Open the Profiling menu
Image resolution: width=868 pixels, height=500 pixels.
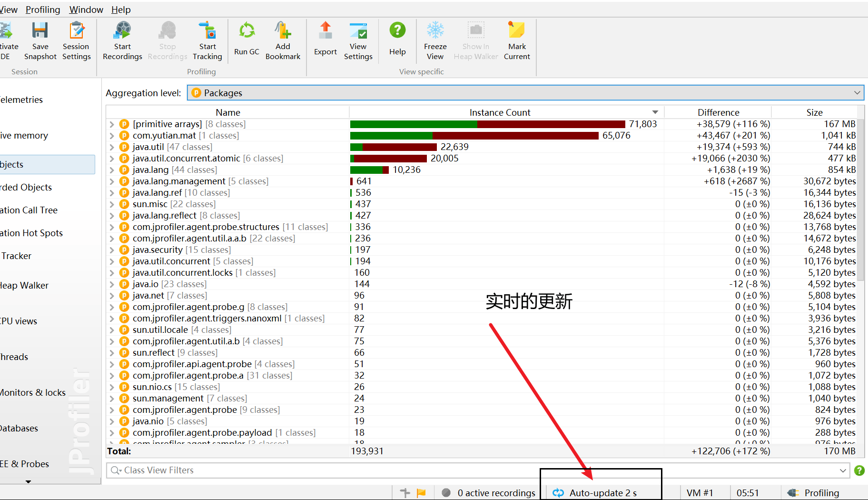43,10
